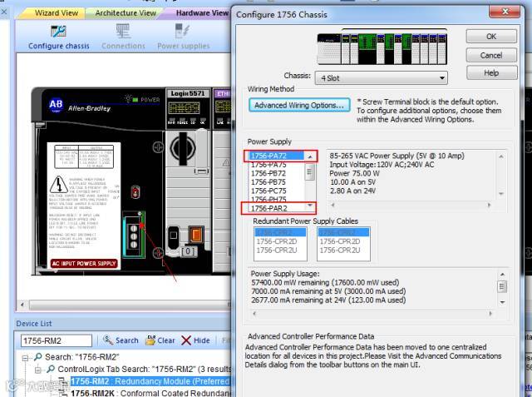This screenshot has height=397, width=532.
Task: Click the Search magnifier button in Device List
Action: pos(121,340)
